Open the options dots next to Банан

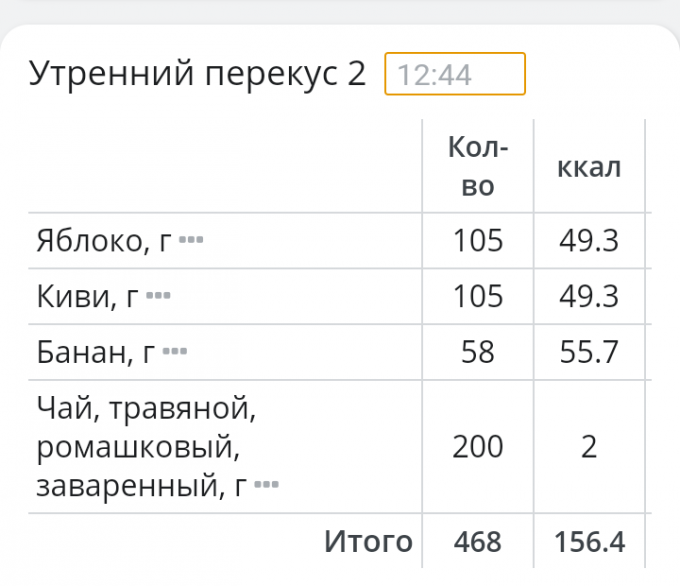click(x=175, y=352)
